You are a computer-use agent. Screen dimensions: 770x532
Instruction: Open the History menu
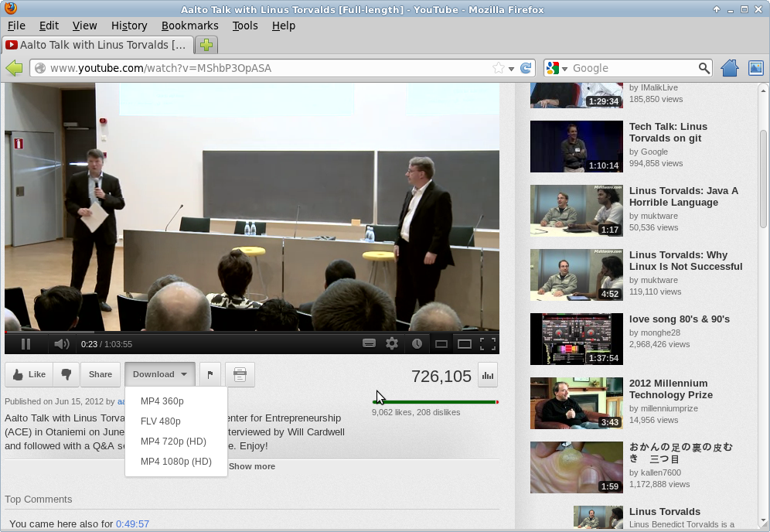pos(129,26)
